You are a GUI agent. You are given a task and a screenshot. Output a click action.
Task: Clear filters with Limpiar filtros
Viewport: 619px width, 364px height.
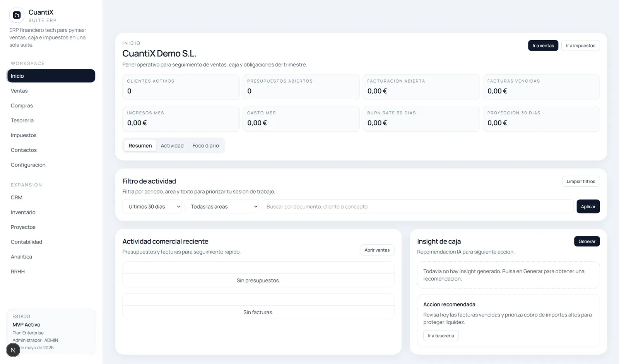point(581,182)
